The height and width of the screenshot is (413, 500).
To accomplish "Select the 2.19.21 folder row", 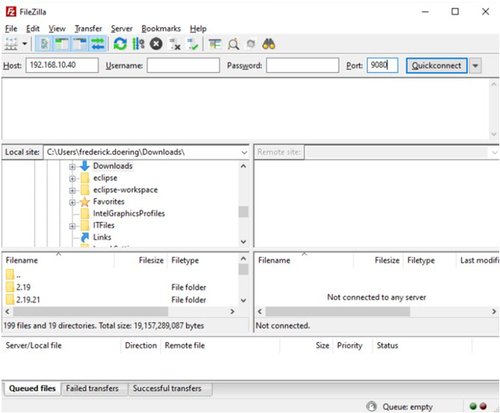I will click(120, 299).
